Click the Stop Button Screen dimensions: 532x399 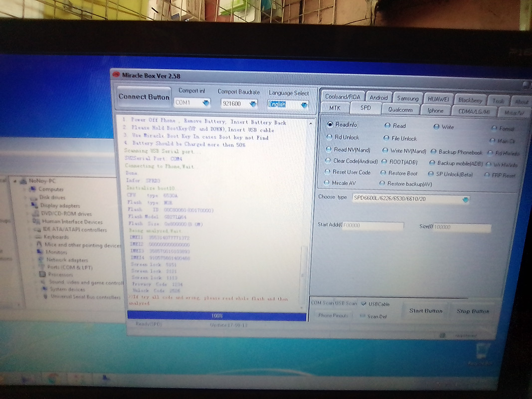473,311
